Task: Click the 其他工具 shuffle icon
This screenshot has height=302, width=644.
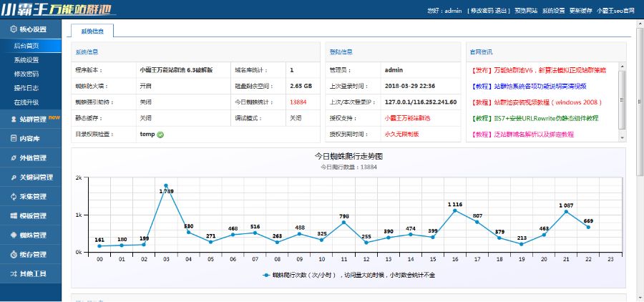Action: click(14, 274)
